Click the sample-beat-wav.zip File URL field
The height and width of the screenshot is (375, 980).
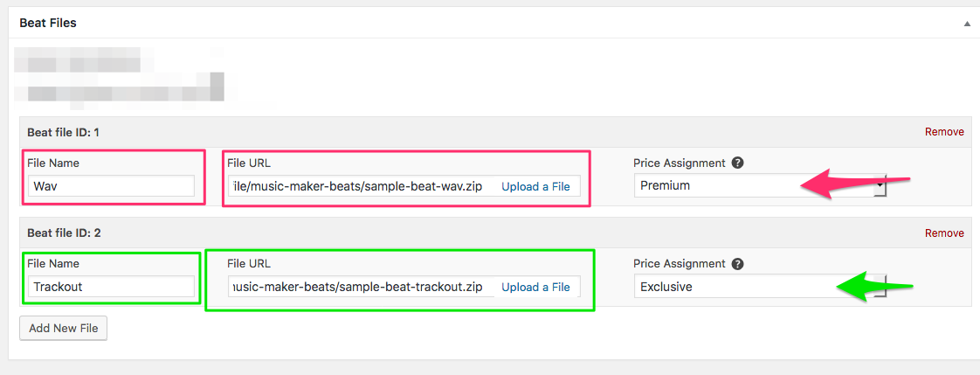pos(362,186)
